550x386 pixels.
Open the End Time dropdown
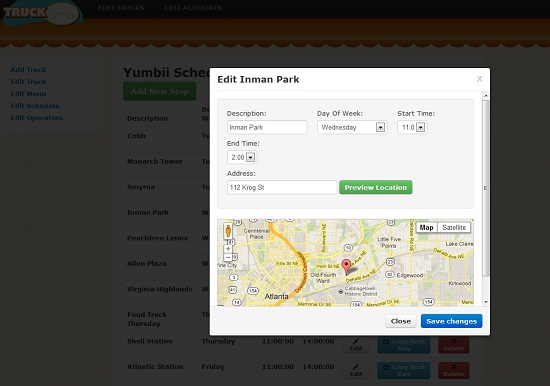pos(242,157)
